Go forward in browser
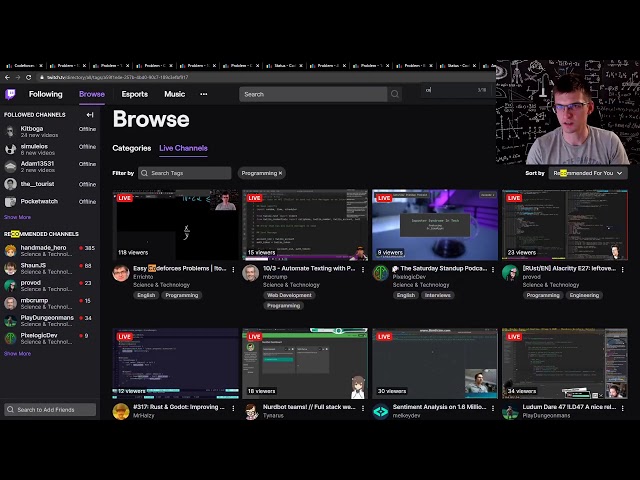This screenshot has width=640, height=480. pyautogui.click(x=18, y=77)
